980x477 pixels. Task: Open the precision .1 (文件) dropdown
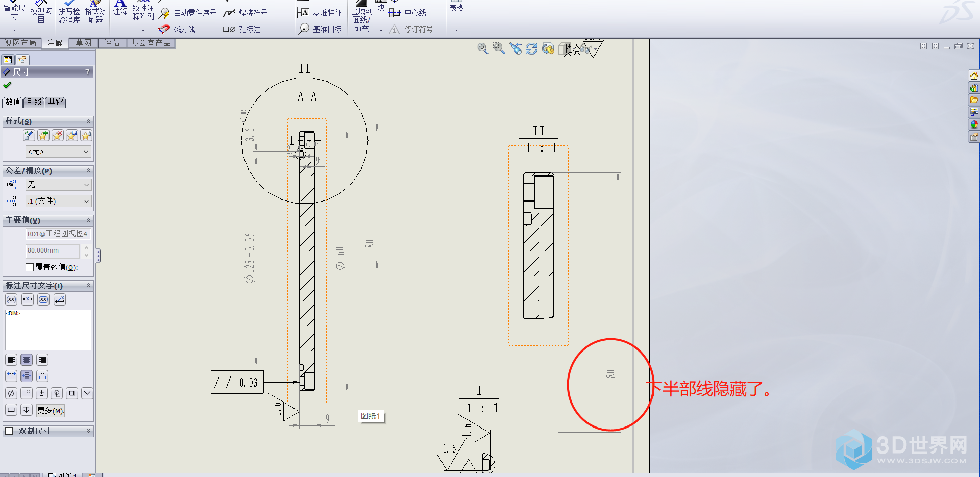[x=58, y=201]
